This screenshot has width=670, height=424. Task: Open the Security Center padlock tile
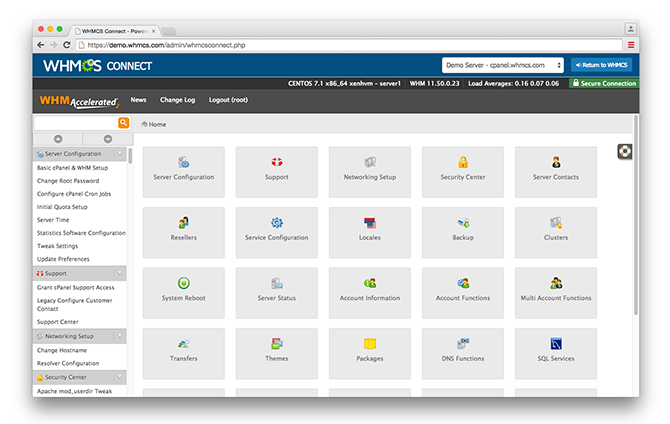tap(463, 172)
